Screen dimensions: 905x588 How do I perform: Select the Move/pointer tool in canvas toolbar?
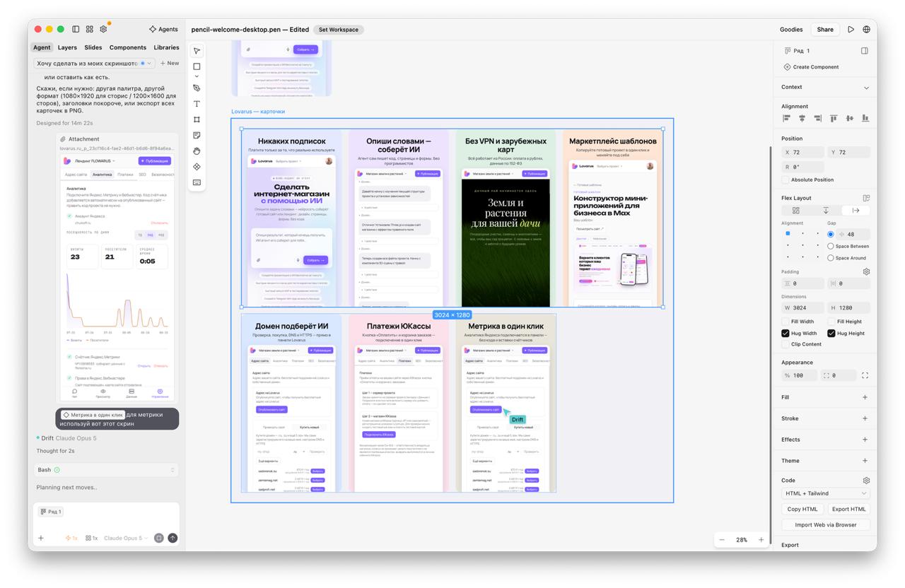click(x=197, y=51)
